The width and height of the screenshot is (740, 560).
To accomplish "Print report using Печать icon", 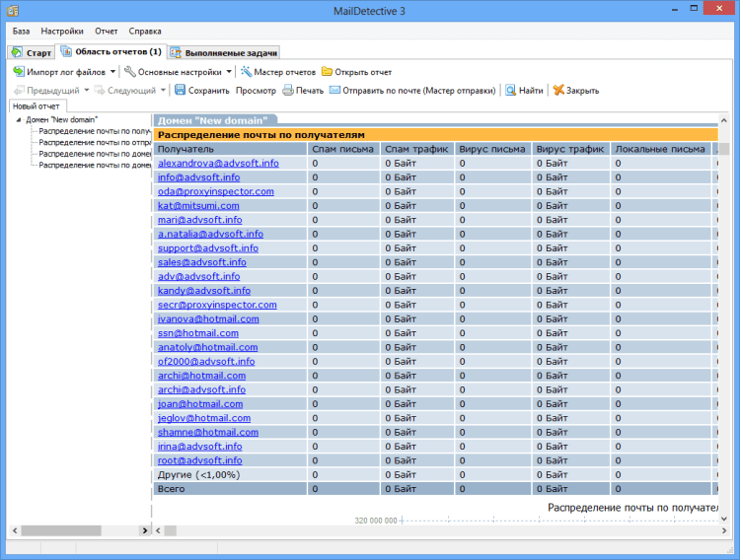I will [x=288, y=91].
